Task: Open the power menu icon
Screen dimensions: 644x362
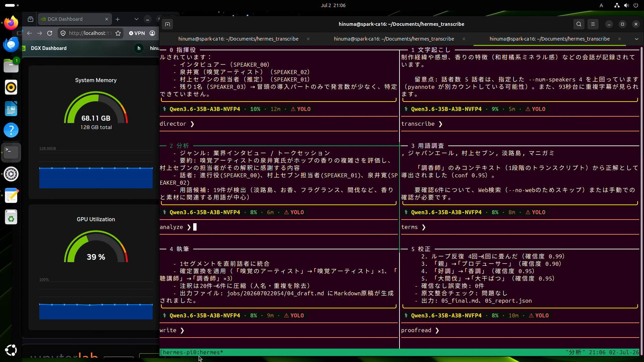Action: pyautogui.click(x=636, y=5)
